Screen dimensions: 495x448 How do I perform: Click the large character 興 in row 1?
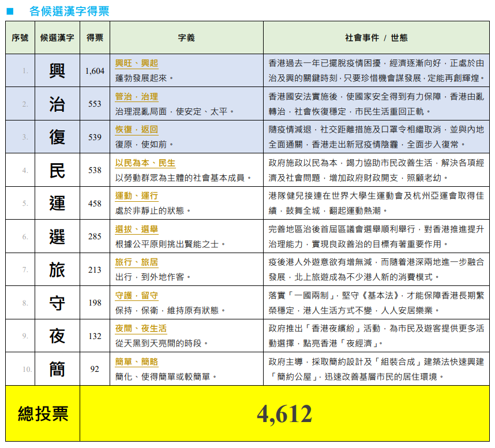(x=57, y=70)
